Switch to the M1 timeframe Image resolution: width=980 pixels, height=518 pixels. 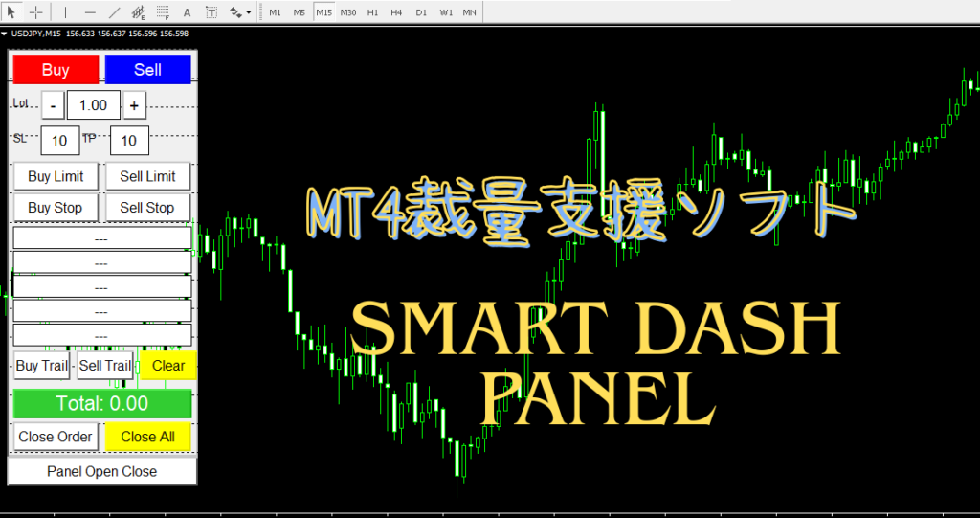click(276, 12)
